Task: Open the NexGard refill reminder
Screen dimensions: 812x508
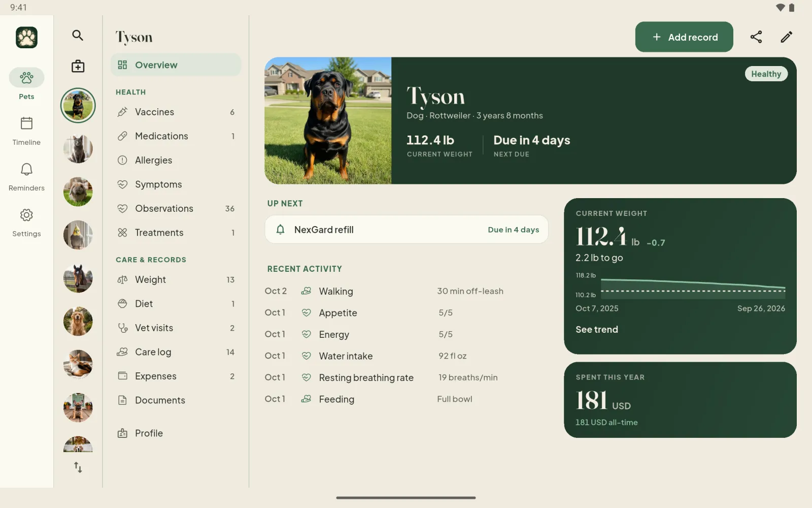Action: pos(407,230)
